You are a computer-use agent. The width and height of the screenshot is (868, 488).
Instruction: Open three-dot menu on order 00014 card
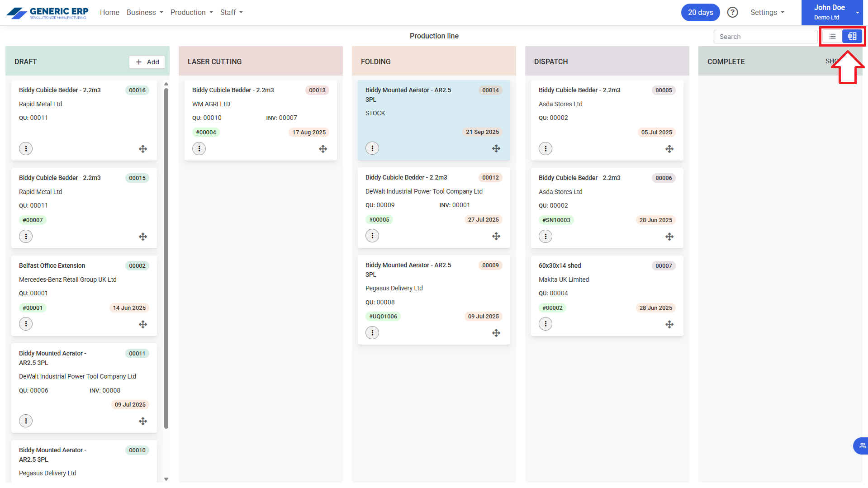point(372,148)
